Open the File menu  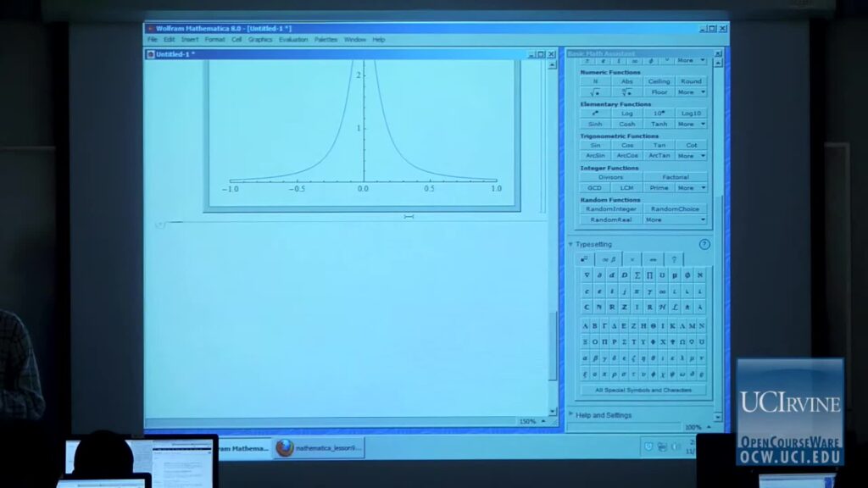point(153,40)
